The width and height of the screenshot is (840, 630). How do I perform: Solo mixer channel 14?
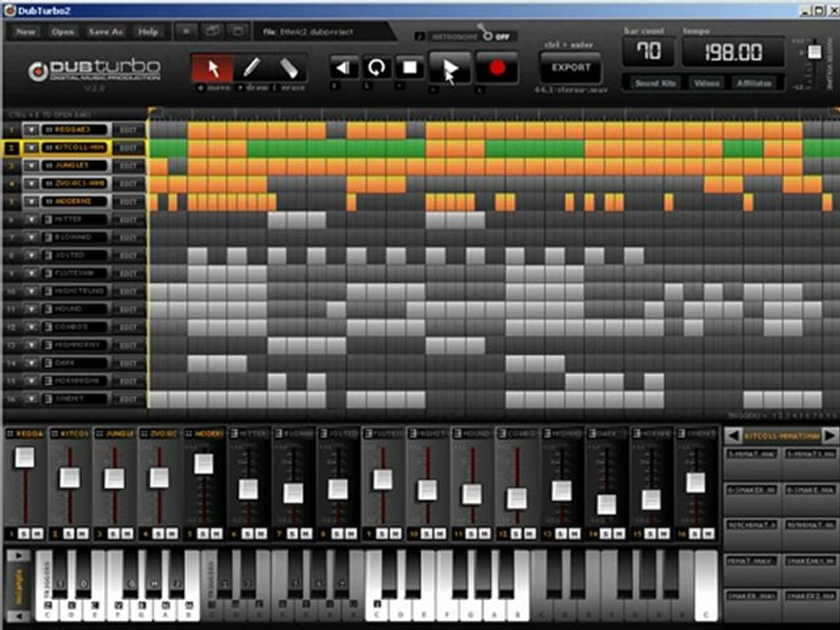tap(605, 534)
